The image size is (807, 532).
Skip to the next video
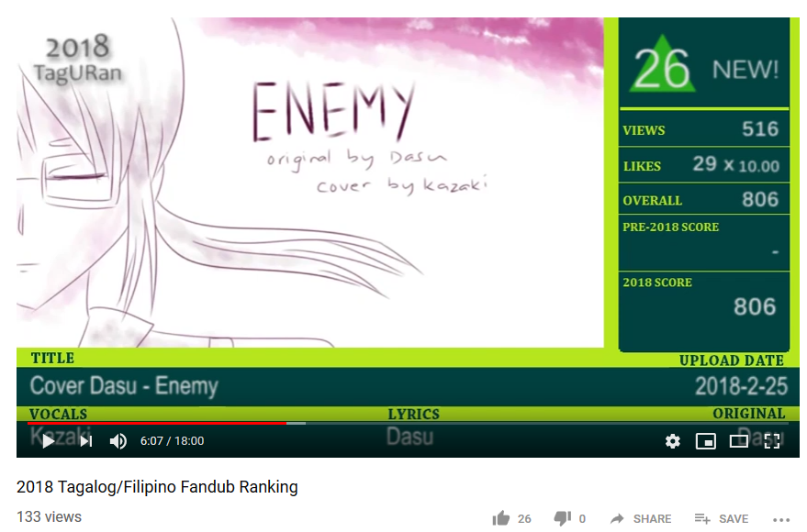pos(86,441)
